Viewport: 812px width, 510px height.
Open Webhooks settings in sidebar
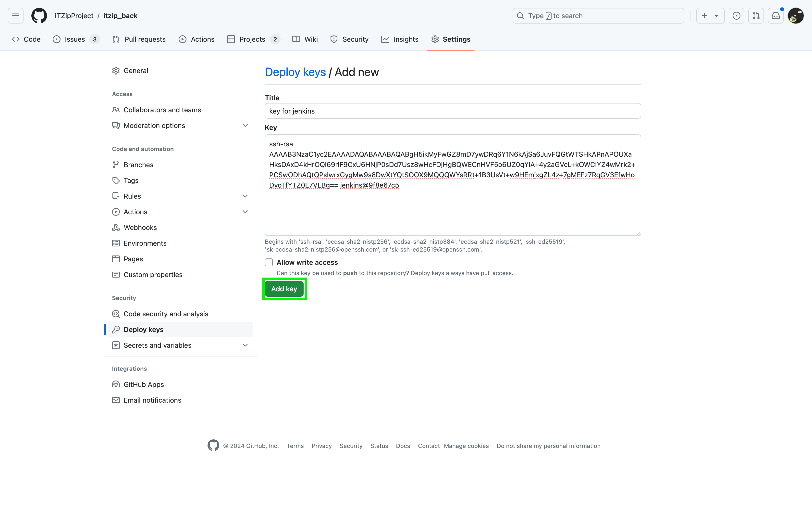140,227
